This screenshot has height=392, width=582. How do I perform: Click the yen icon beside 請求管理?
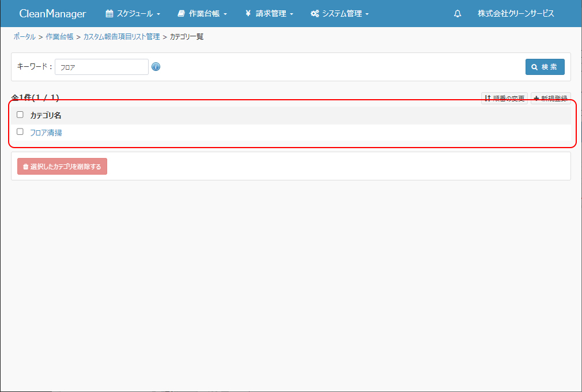[248, 14]
